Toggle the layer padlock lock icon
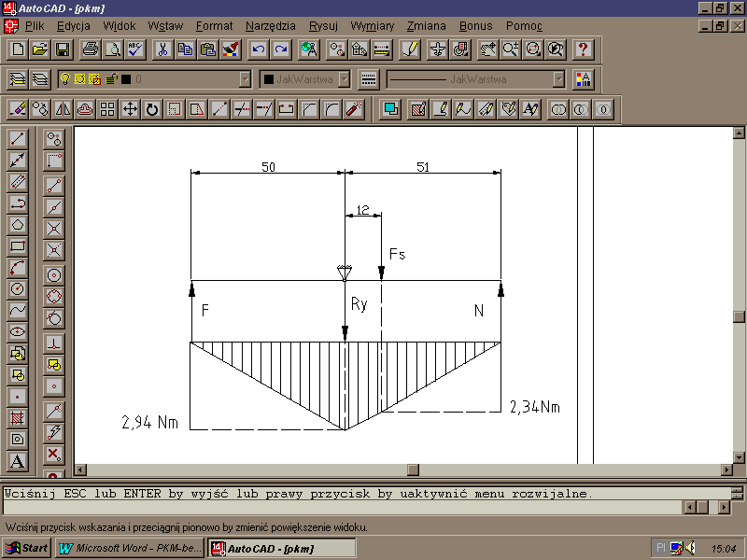Image resolution: width=747 pixels, height=560 pixels. (x=109, y=79)
